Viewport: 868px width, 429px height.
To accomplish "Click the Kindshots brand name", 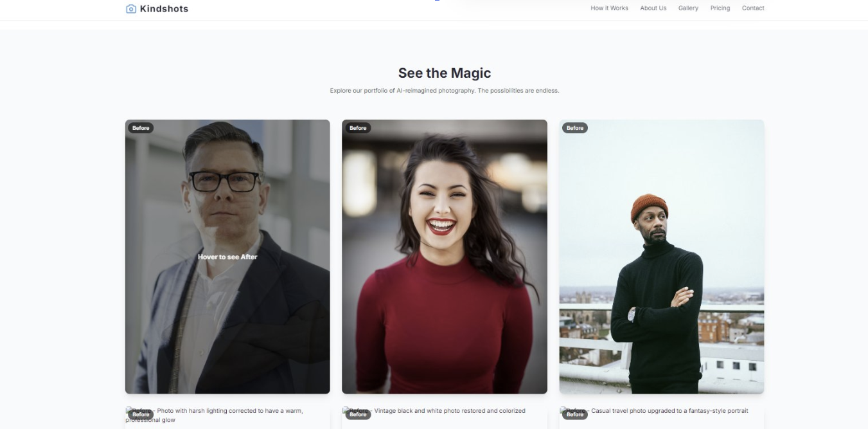I will [x=164, y=8].
